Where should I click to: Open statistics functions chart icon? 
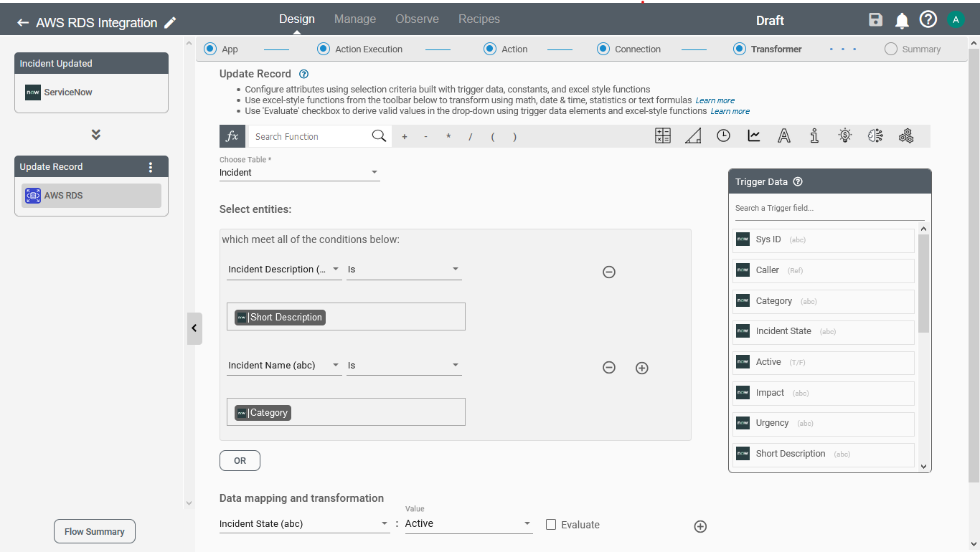(x=754, y=135)
